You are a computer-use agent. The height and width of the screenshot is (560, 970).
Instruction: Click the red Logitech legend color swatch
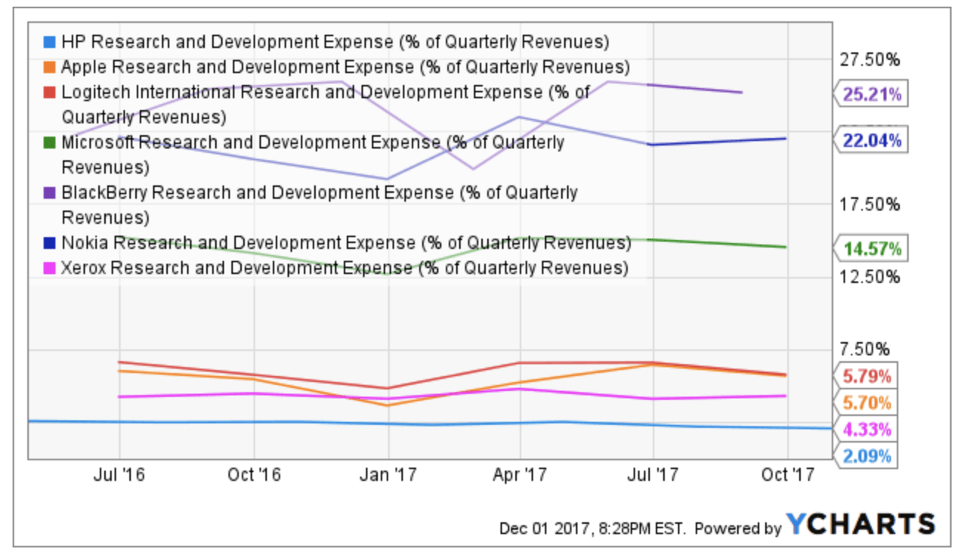coord(49,92)
